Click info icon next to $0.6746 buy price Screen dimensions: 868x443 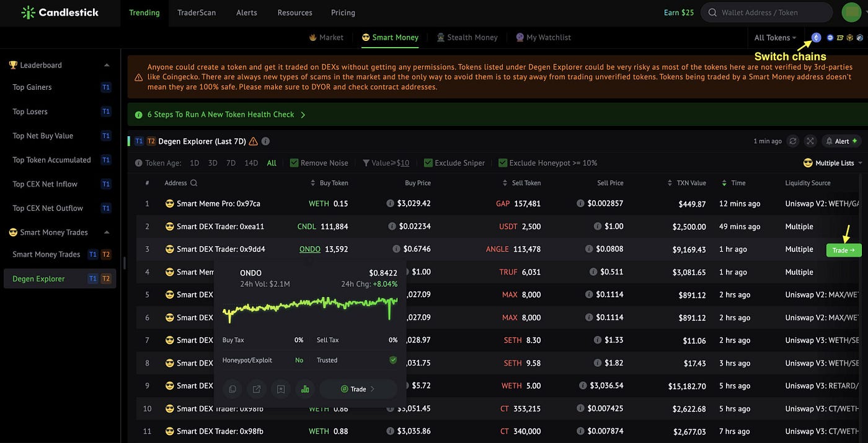tap(396, 249)
